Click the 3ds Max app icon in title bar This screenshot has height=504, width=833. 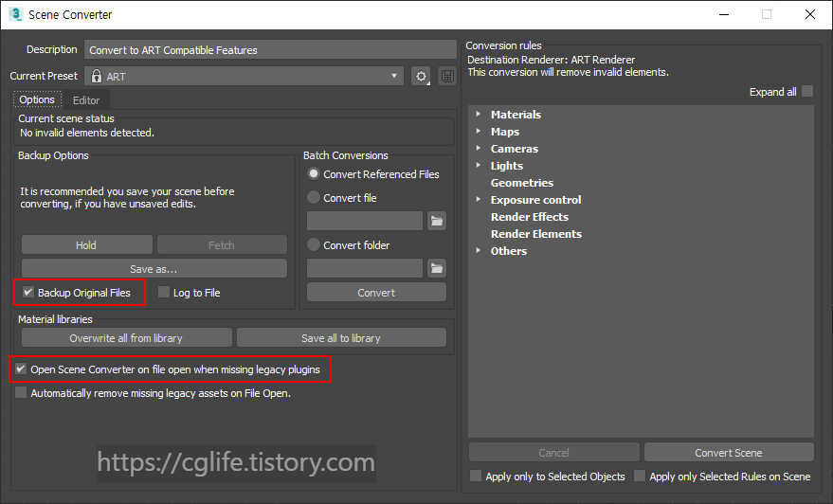[x=16, y=14]
